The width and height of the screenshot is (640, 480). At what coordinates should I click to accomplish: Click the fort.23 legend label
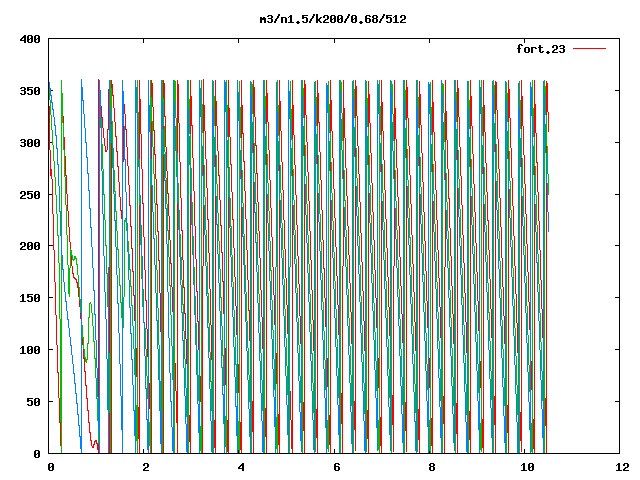pos(541,49)
